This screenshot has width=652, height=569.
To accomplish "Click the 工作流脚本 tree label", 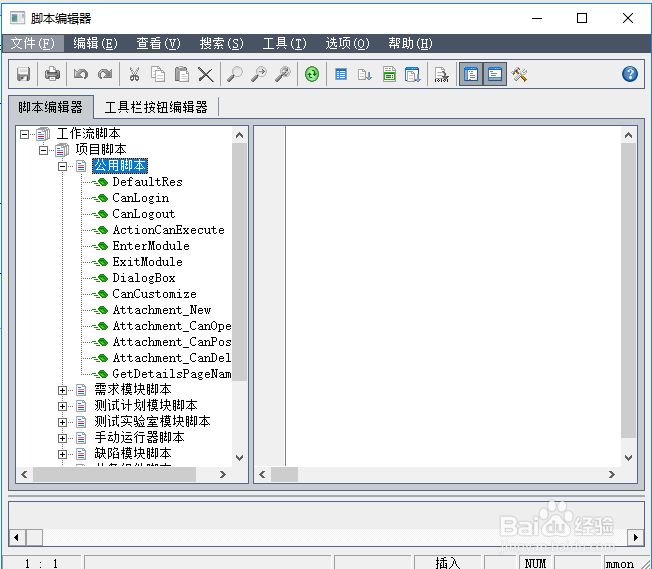I will 89,134.
